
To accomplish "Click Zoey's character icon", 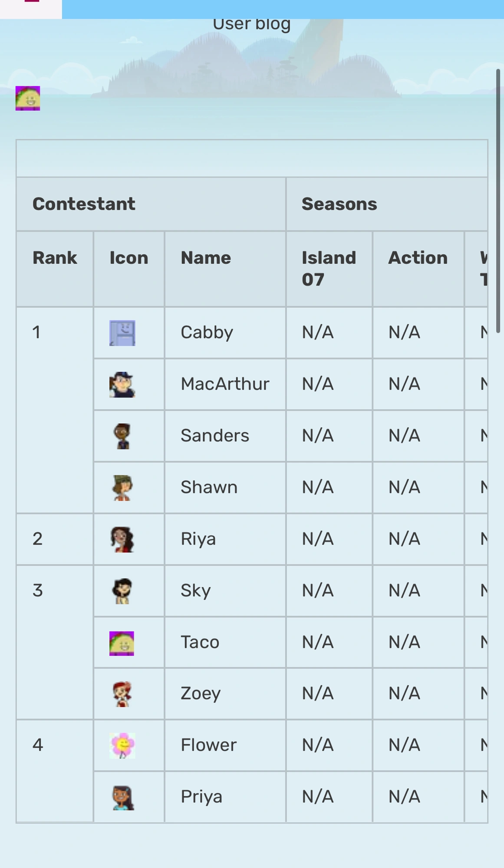I will [x=122, y=694].
